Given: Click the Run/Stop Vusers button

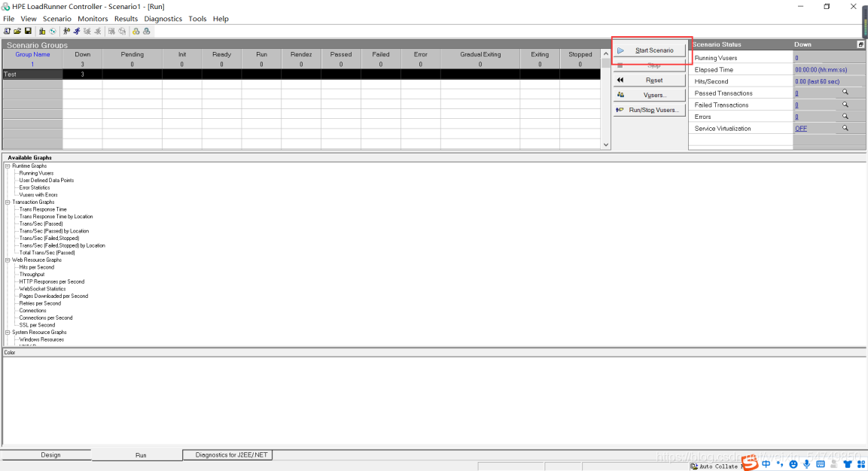Looking at the screenshot, I should pyautogui.click(x=650, y=111).
